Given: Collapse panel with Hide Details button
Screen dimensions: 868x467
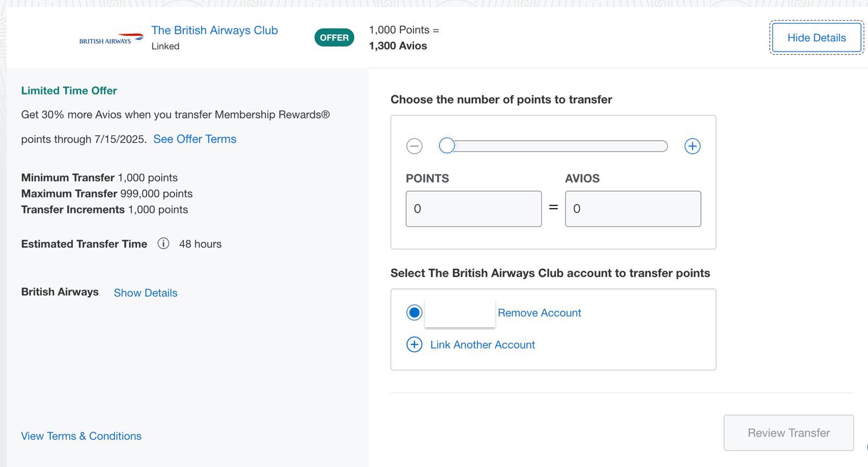Looking at the screenshot, I should point(816,37).
